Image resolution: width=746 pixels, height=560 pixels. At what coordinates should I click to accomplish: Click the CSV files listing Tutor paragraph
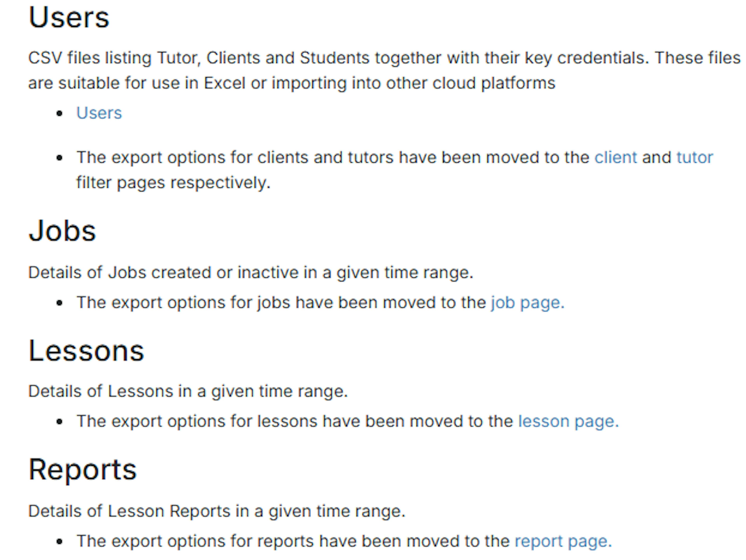[x=384, y=70]
